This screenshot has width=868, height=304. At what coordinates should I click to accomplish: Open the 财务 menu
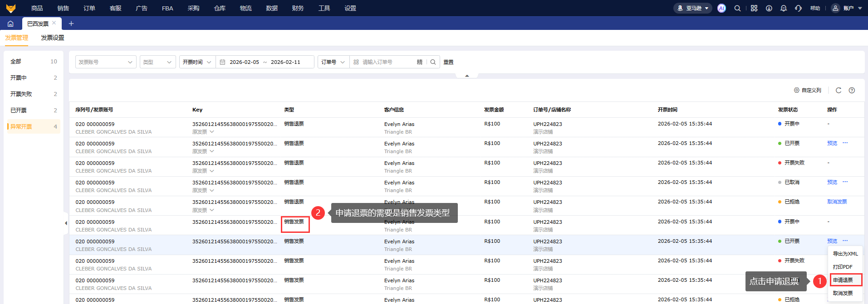(298, 8)
